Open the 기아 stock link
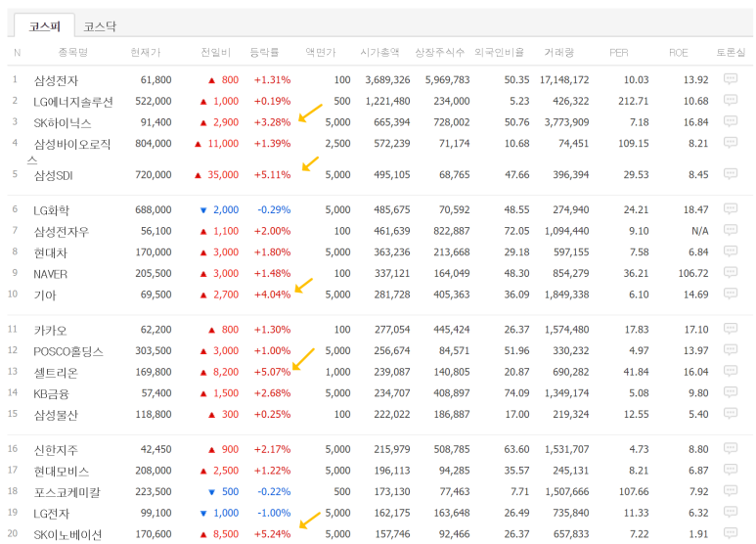Image resolution: width=756 pixels, height=544 pixels. tap(45, 295)
